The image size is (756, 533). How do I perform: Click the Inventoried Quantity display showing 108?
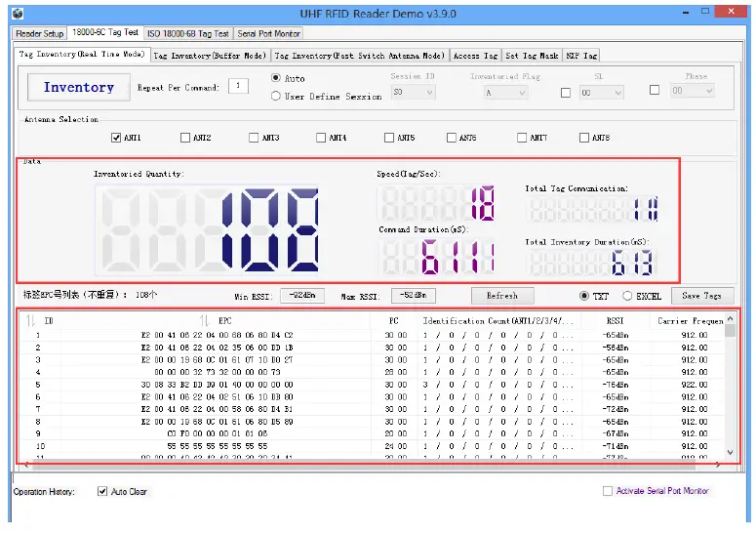[208, 229]
